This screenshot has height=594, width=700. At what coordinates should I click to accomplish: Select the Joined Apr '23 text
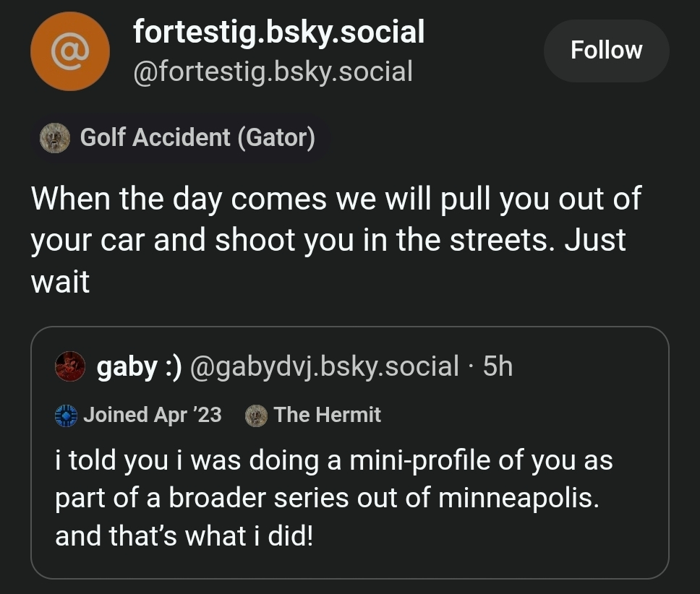(153, 415)
